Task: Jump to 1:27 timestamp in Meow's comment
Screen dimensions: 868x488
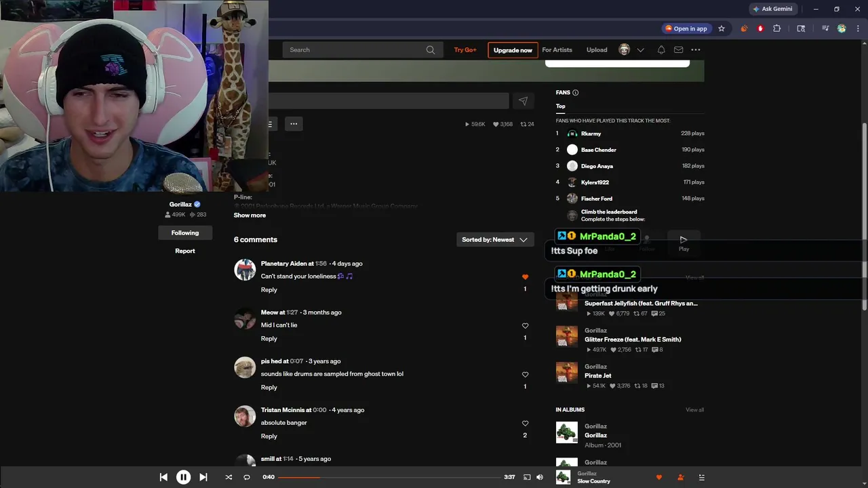Action: (x=292, y=312)
